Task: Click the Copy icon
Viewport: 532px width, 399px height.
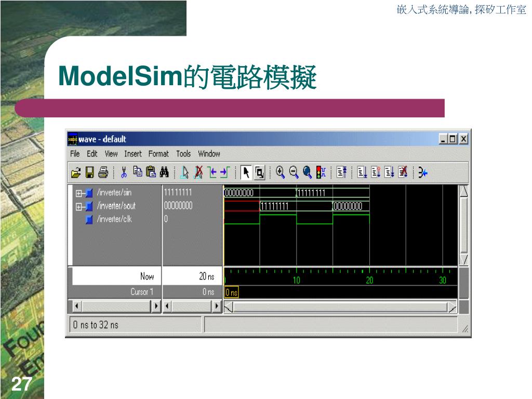Action: coord(137,171)
